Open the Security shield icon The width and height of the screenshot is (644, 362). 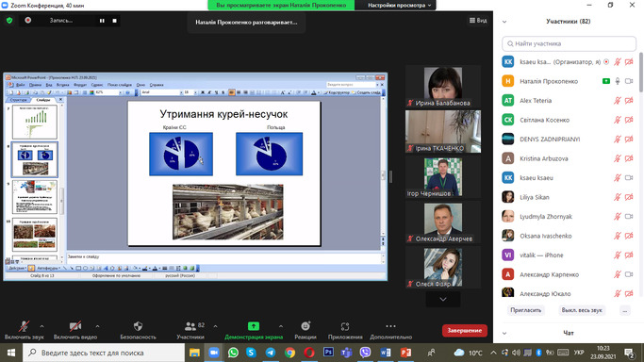point(138,326)
